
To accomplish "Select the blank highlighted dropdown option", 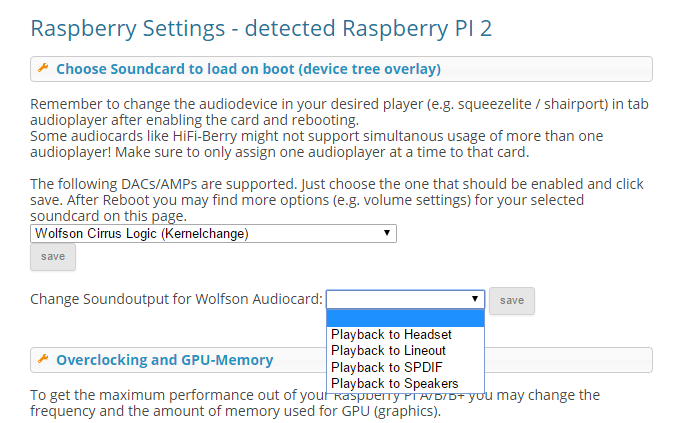I will (x=405, y=318).
